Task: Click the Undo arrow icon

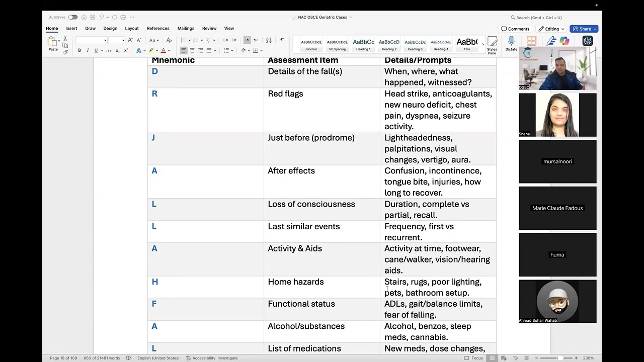Action: 102,17
